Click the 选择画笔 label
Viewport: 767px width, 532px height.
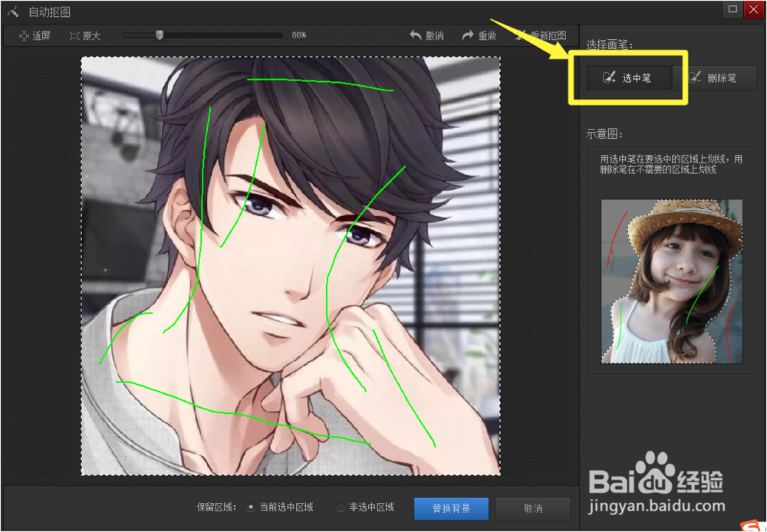[610, 45]
